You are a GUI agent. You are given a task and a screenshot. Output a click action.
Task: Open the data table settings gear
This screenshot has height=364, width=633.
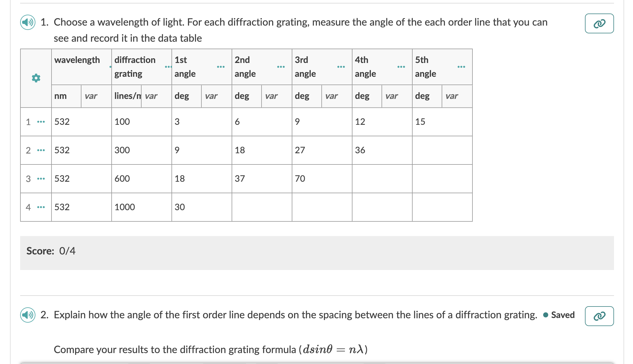(x=36, y=78)
